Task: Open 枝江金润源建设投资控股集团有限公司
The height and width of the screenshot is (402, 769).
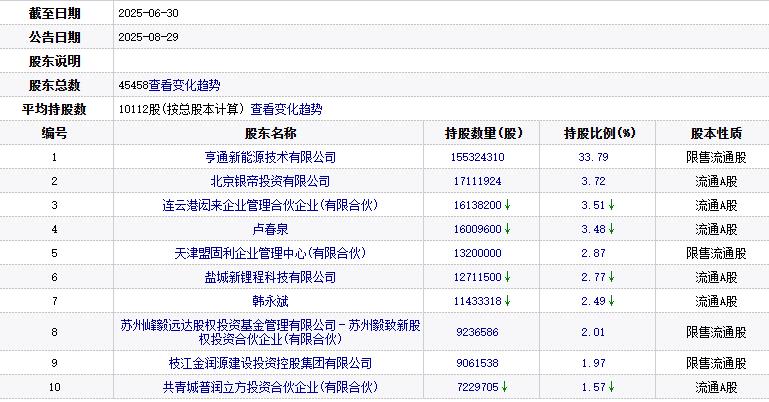Action: coord(270,362)
